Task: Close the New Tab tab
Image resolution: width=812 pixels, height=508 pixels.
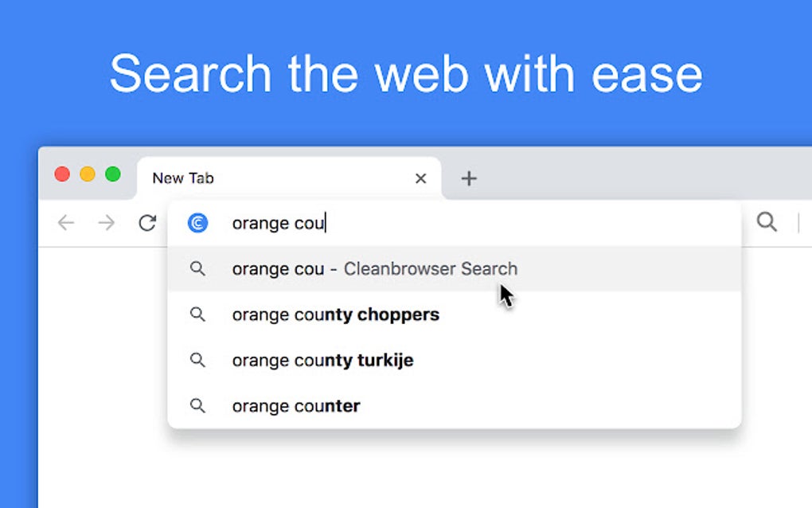Action: point(420,178)
